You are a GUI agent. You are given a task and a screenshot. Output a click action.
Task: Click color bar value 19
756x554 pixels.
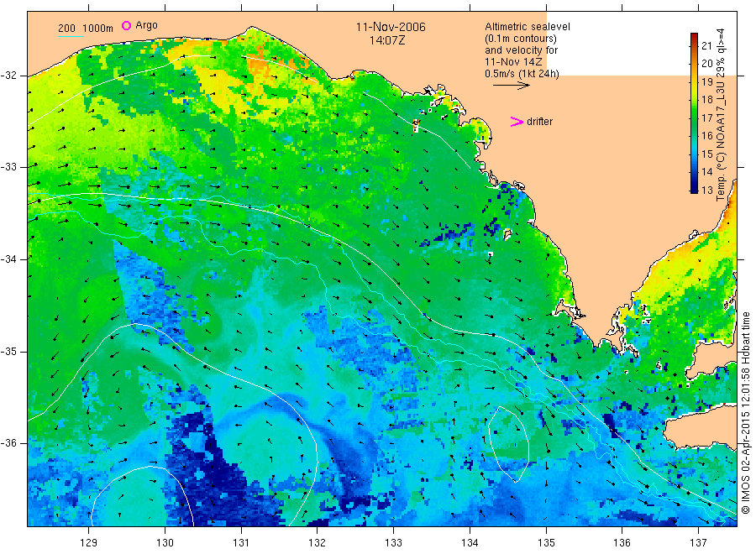point(706,82)
